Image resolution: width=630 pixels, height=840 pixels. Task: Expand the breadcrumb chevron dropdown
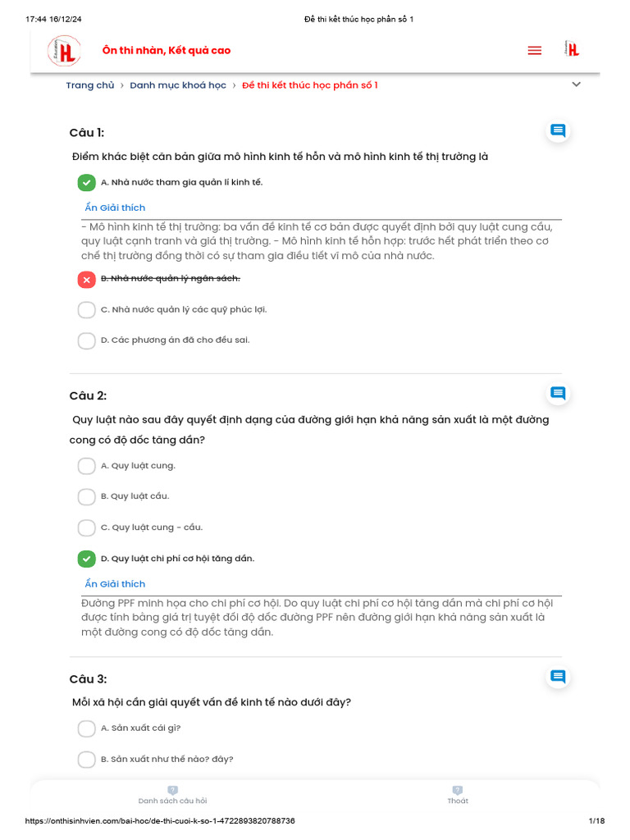(576, 84)
